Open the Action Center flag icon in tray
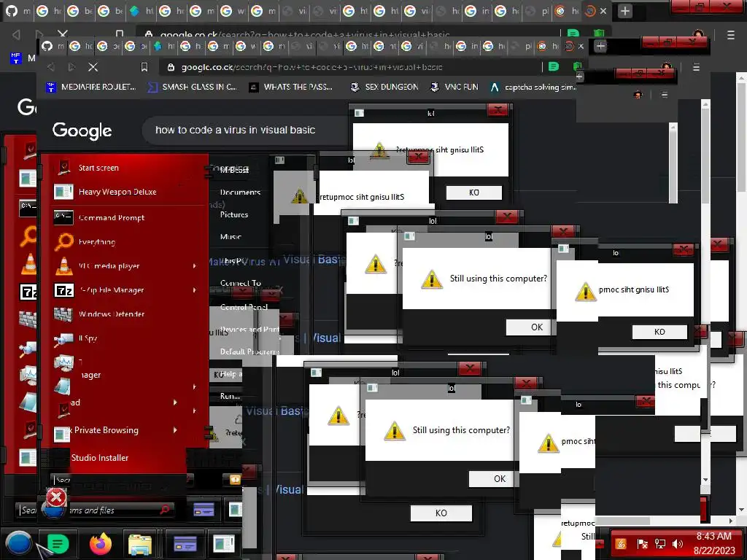The height and width of the screenshot is (560, 747). pyautogui.click(x=642, y=543)
